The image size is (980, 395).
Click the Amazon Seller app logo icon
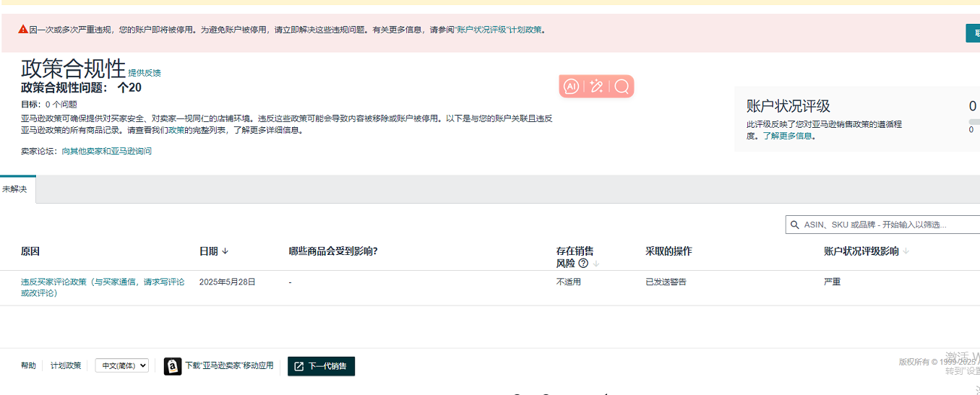pyautogui.click(x=173, y=366)
